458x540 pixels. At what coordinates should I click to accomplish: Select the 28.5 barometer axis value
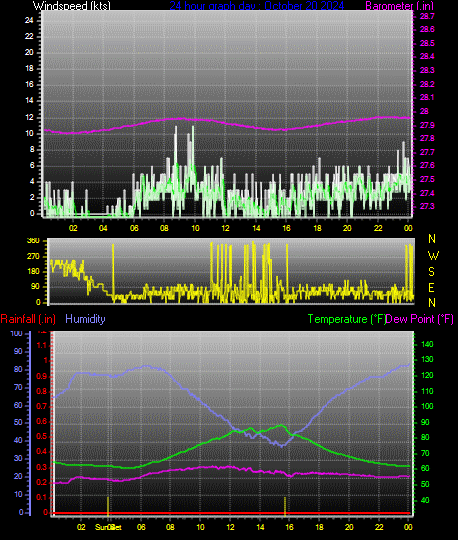427,43
